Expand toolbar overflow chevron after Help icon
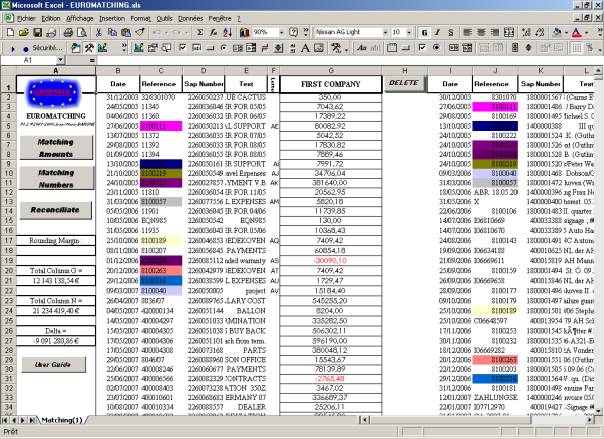Viewport: 604px width, 439px height. coord(306,32)
